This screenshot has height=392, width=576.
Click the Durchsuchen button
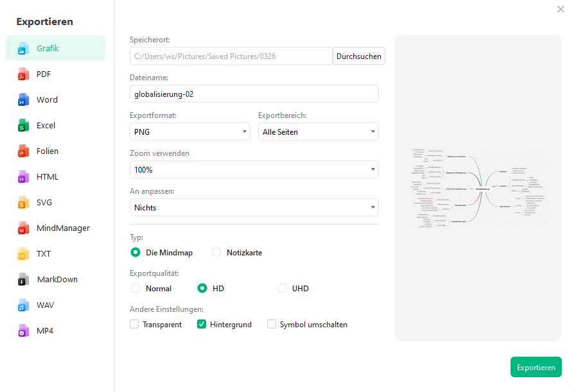[x=359, y=56]
